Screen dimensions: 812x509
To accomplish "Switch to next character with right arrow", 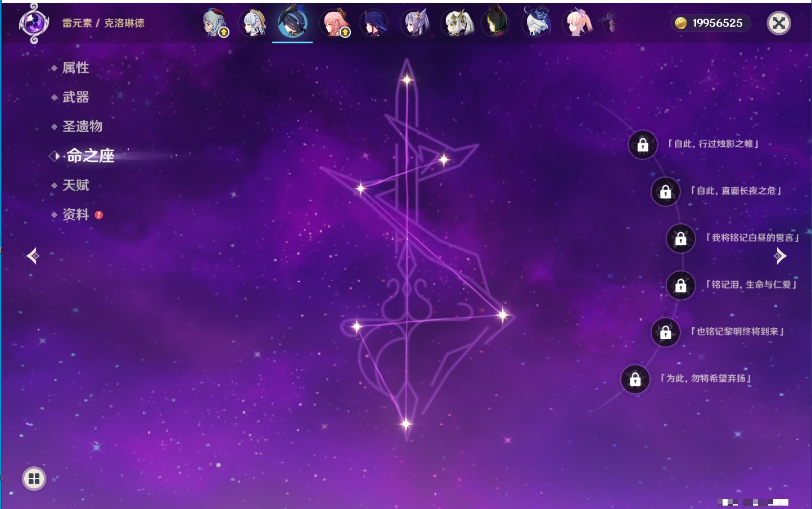I will pos(780,256).
